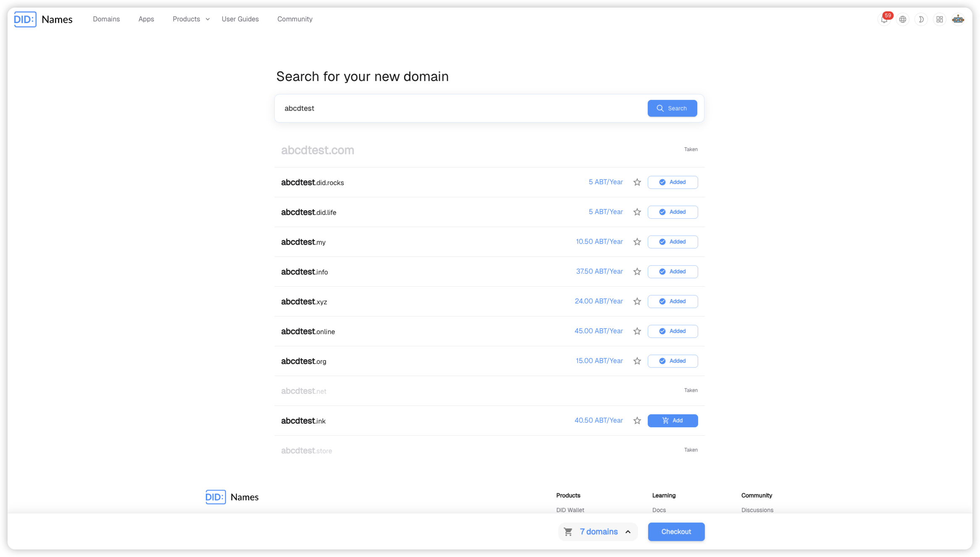The width and height of the screenshot is (980, 557).
Task: Open the apps grid icon
Action: click(x=940, y=19)
